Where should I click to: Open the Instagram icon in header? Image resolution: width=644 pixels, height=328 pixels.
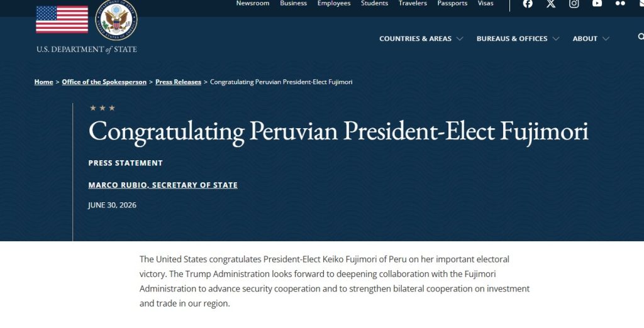coord(574,4)
